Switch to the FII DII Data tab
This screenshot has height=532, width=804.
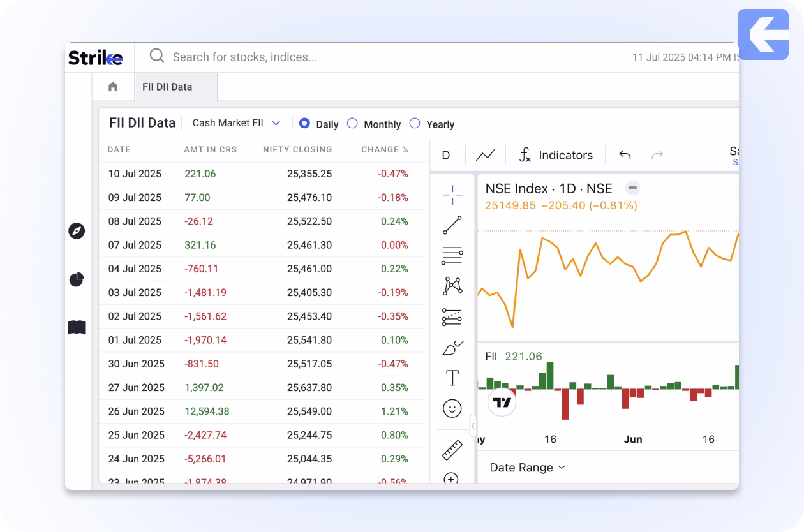[167, 87]
